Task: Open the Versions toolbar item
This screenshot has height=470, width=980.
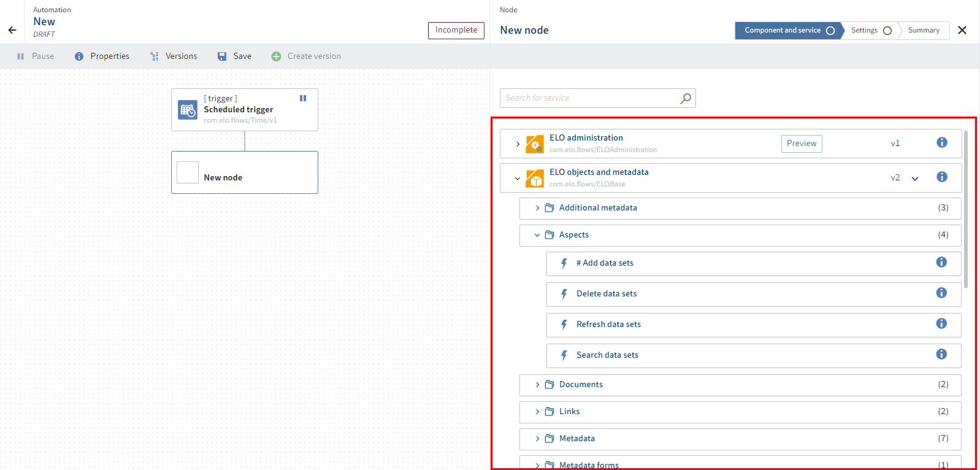Action: point(174,56)
